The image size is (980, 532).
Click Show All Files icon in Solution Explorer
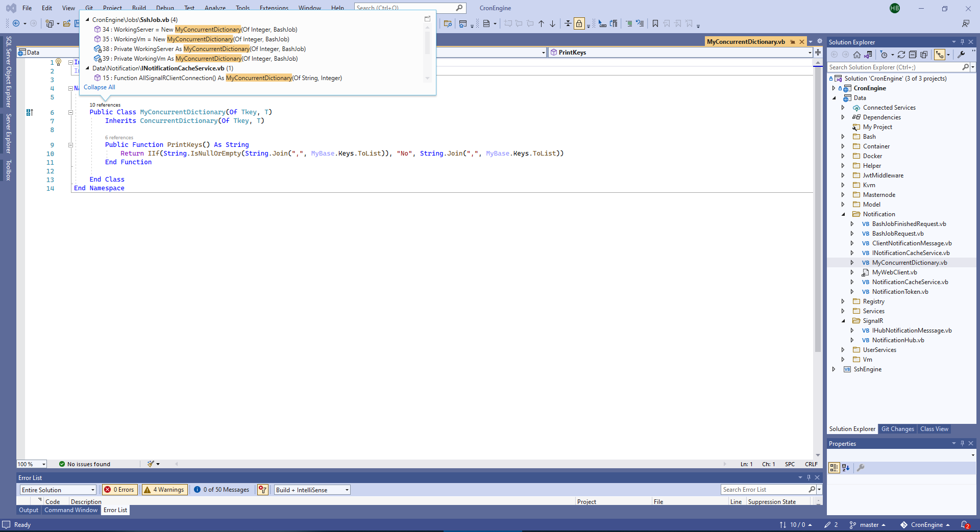(x=924, y=55)
